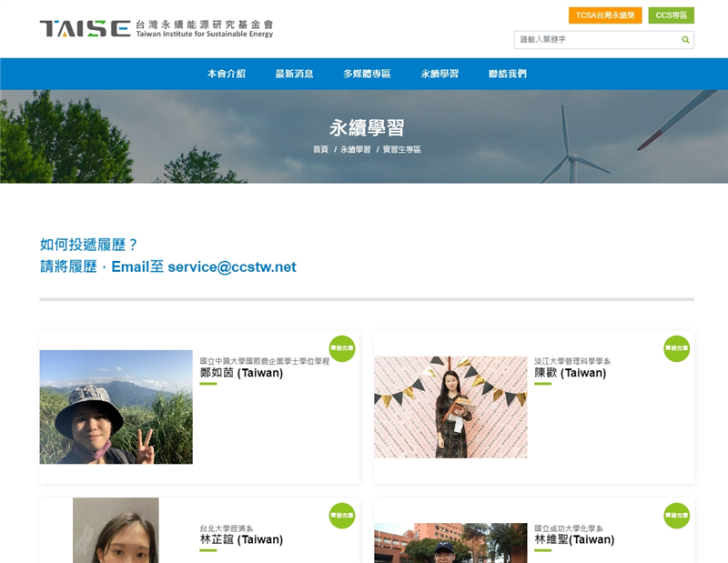This screenshot has width=728, height=563.
Task: Click the green badge on 林維聖's card
Action: coord(676,516)
